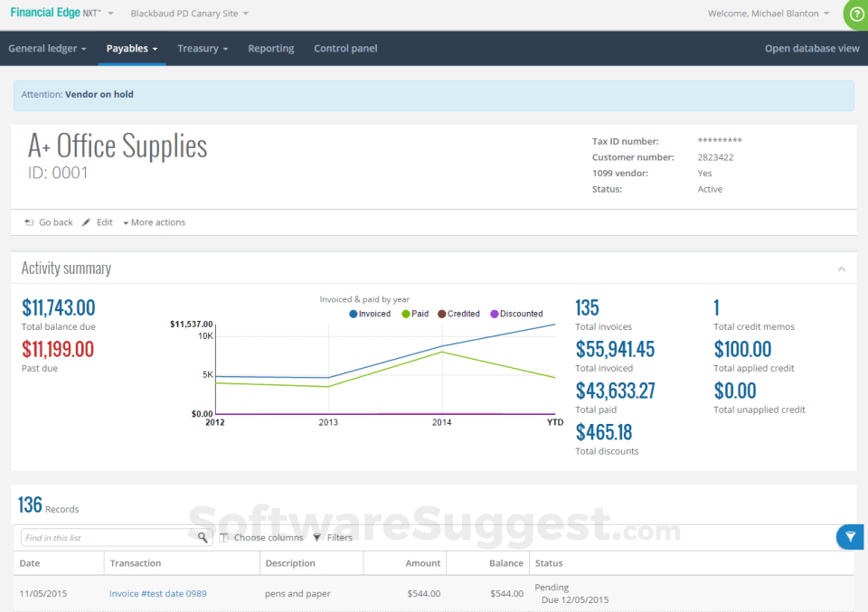
Task: Switch to the Reporting tab
Action: [x=270, y=48]
